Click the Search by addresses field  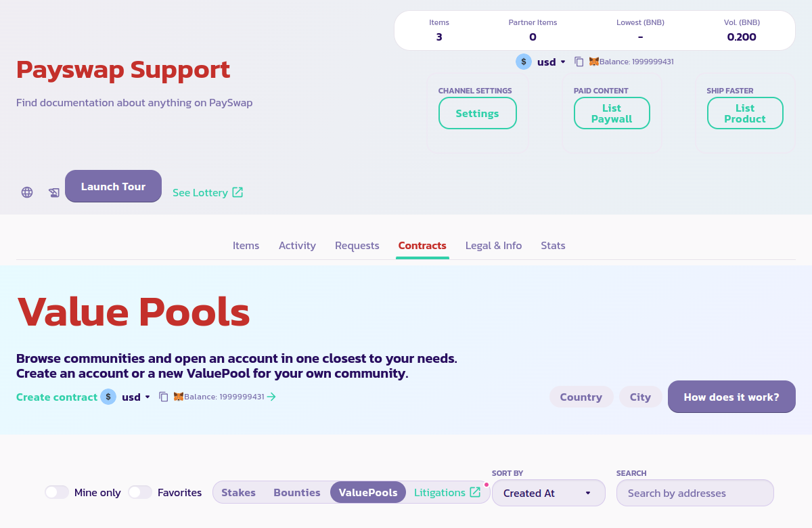pos(694,493)
